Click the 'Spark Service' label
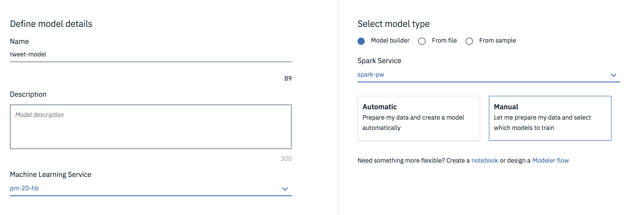Viewport: 644px width, 215px height. point(379,61)
